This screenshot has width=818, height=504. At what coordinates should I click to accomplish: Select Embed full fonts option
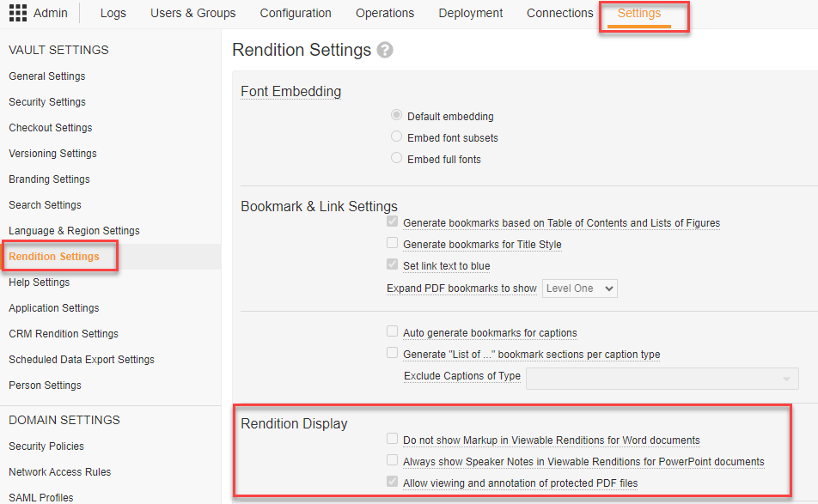pyautogui.click(x=396, y=159)
